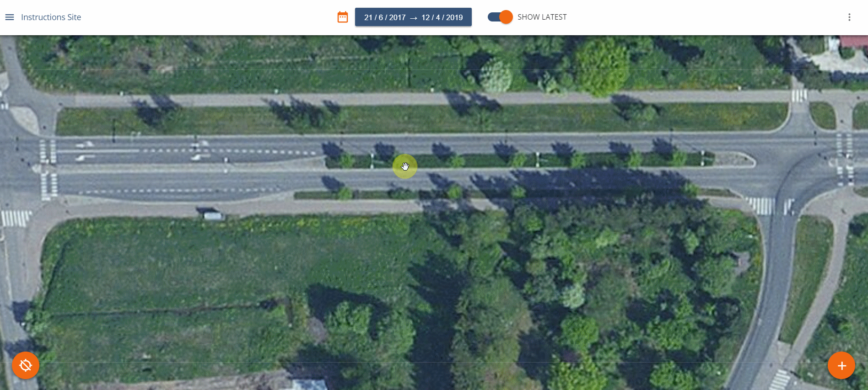868x390 pixels.
Task: Select the start date 21/6/2017
Action: click(x=385, y=17)
